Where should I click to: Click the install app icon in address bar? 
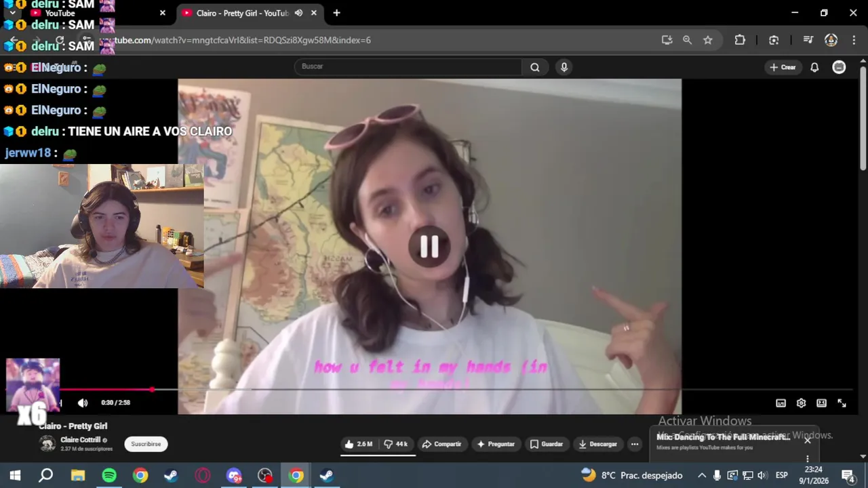coord(667,40)
